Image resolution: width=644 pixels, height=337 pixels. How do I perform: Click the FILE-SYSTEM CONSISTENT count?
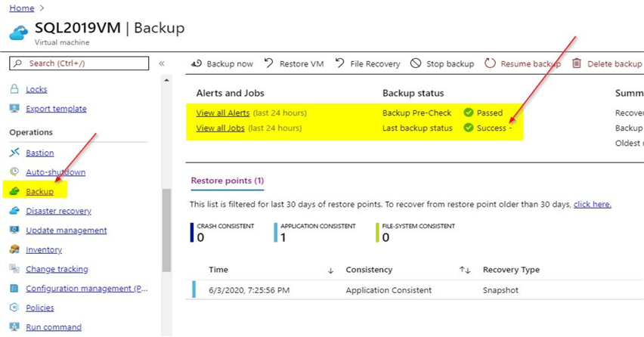click(385, 237)
